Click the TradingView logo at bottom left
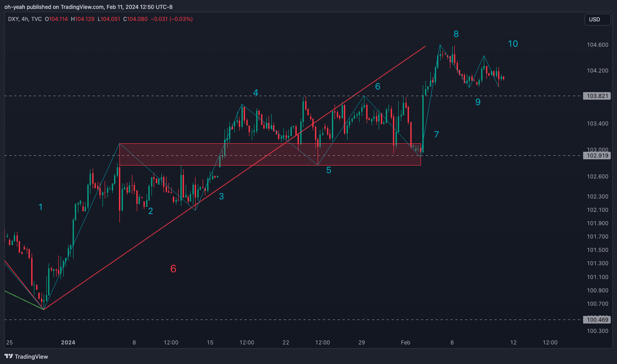The width and height of the screenshot is (617, 364). tap(26, 356)
